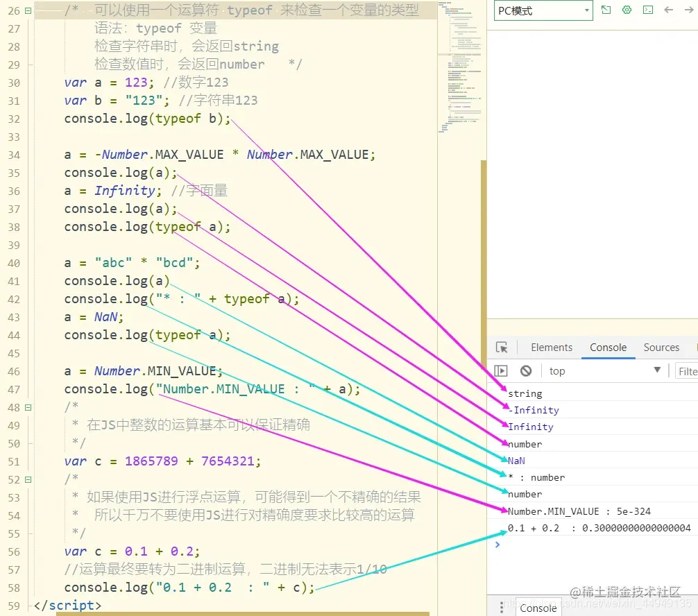Click 'var c = 1865789 + 7654321;' line
This screenshot has width=698, height=616.
(x=162, y=461)
